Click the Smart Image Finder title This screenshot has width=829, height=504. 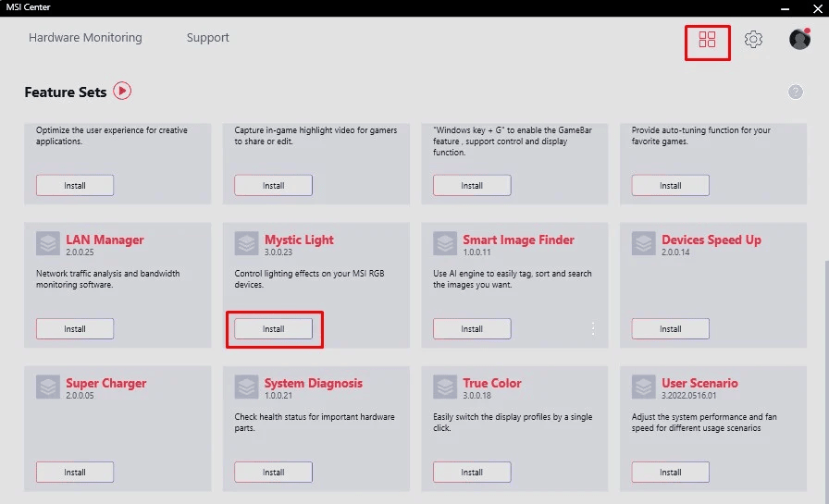point(518,240)
